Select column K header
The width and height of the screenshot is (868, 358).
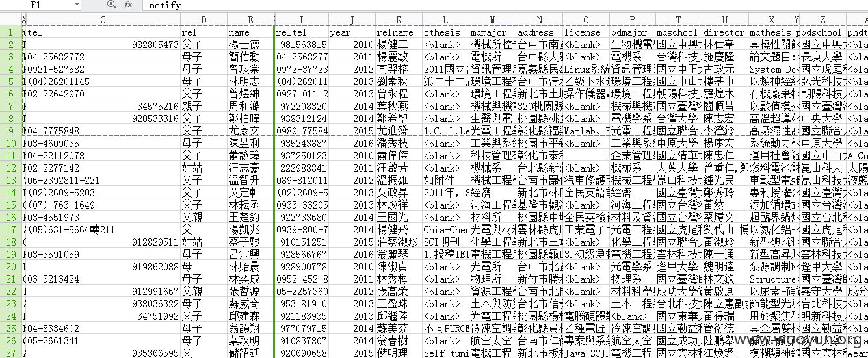point(399,20)
